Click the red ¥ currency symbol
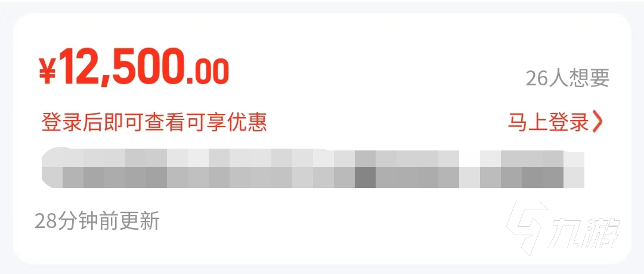Viewport: 644px width, 274px height. 48,69
